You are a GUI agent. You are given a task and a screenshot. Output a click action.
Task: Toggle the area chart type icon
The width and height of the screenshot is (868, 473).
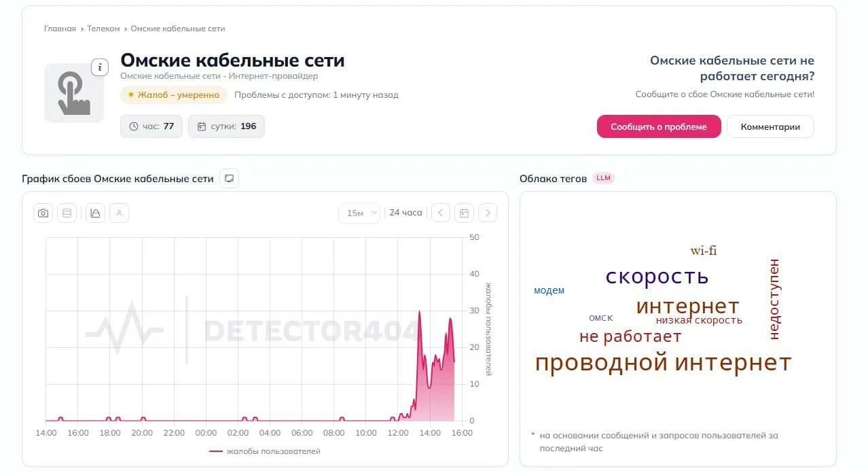pos(95,213)
